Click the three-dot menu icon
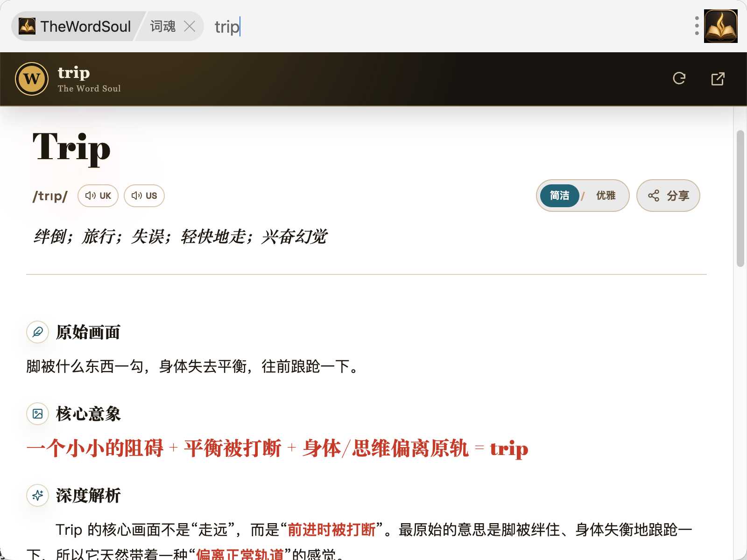Image resolution: width=747 pixels, height=560 pixels. pyautogui.click(x=697, y=26)
